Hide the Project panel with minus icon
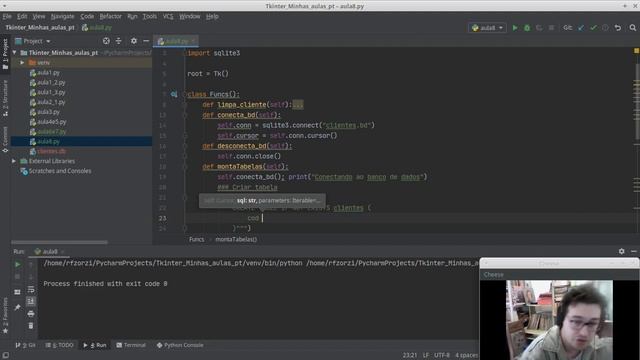640x360 pixels. (x=146, y=41)
